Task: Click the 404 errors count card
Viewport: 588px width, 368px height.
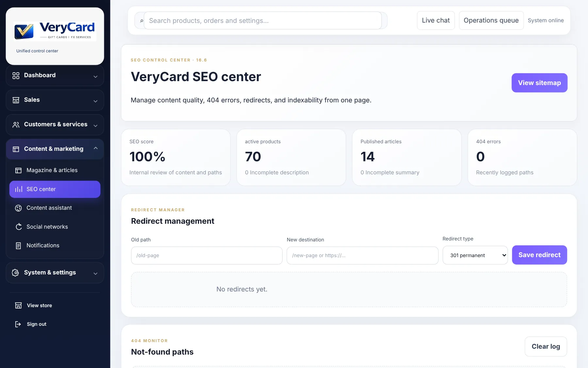Action: (x=522, y=157)
